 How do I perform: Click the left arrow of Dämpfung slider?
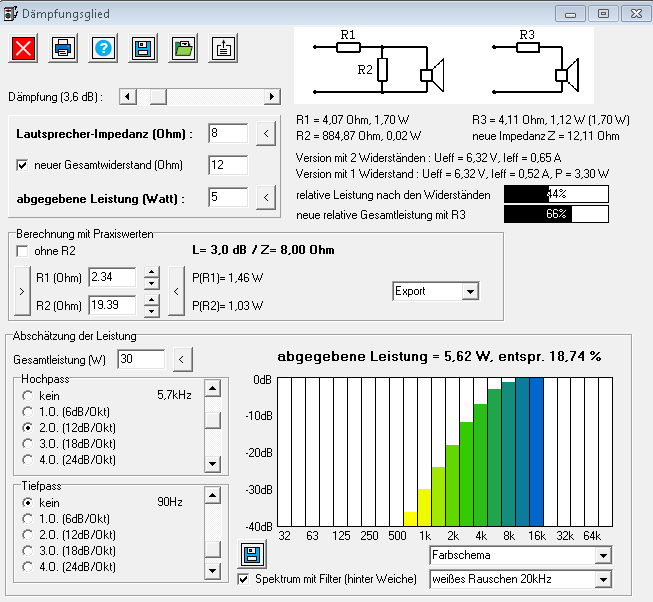[128, 97]
